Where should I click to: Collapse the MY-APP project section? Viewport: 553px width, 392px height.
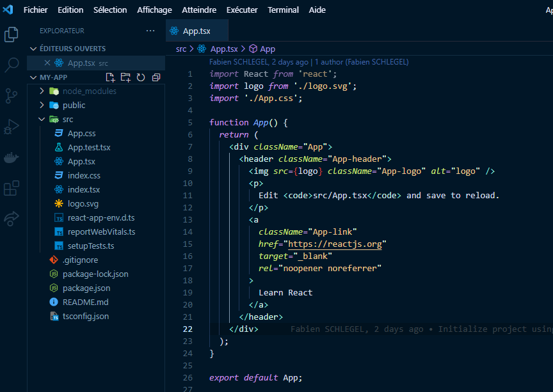33,77
